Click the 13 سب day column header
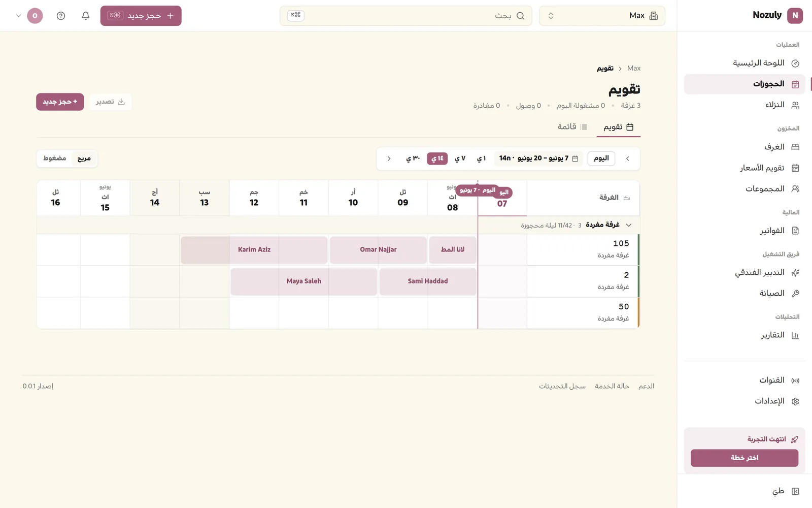The width and height of the screenshot is (812, 508). pyautogui.click(x=205, y=198)
